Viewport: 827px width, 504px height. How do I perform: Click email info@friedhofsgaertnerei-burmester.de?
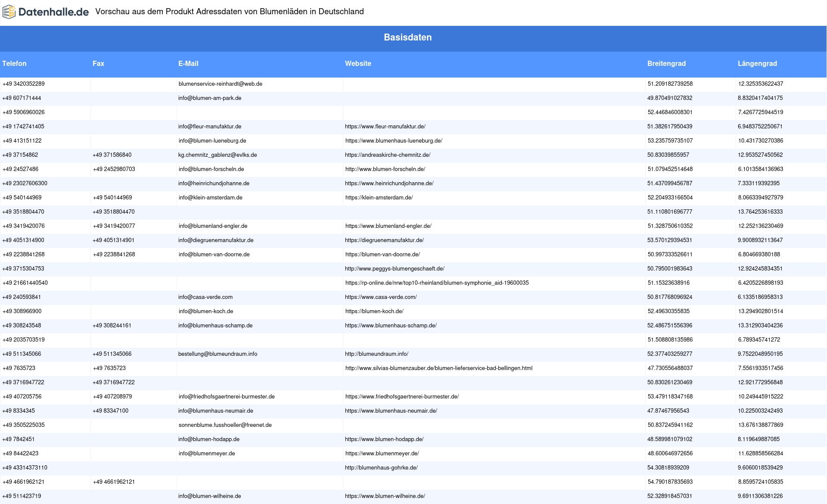227,397
